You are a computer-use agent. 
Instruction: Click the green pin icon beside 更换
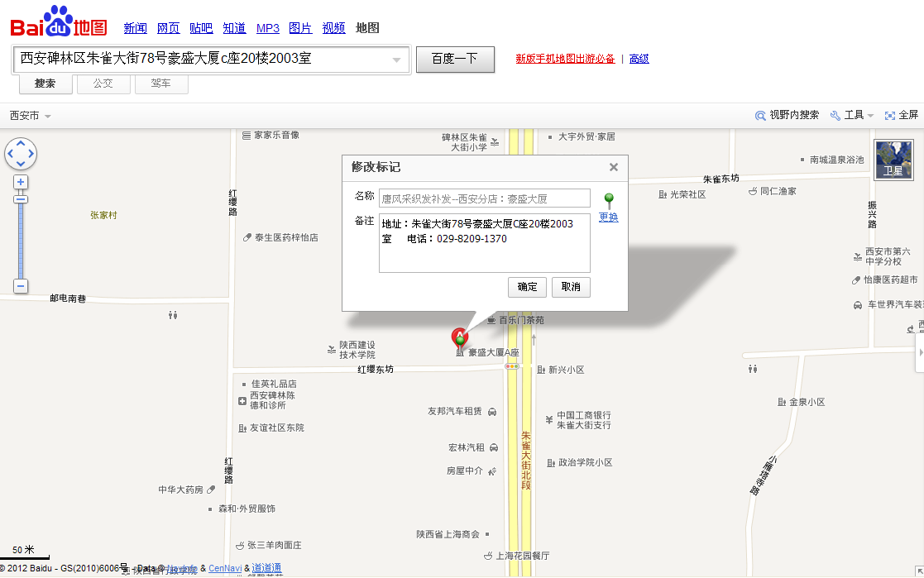click(607, 198)
